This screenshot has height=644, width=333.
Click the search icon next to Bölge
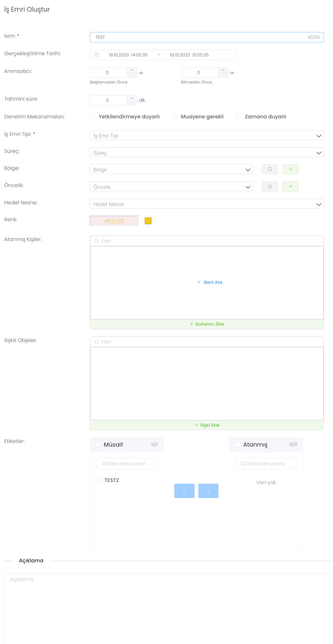click(269, 169)
